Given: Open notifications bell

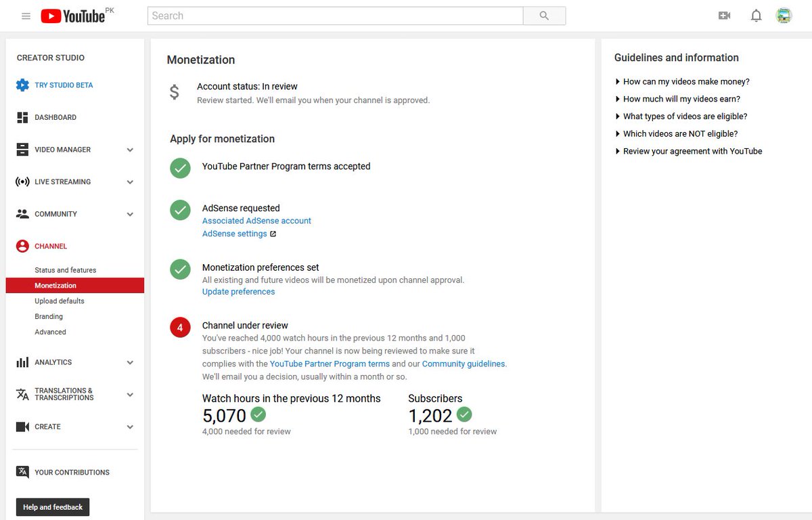Looking at the screenshot, I should (x=757, y=16).
